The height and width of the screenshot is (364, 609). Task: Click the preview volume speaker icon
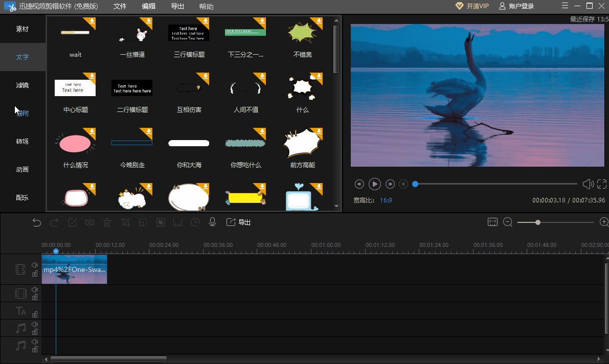(x=588, y=184)
